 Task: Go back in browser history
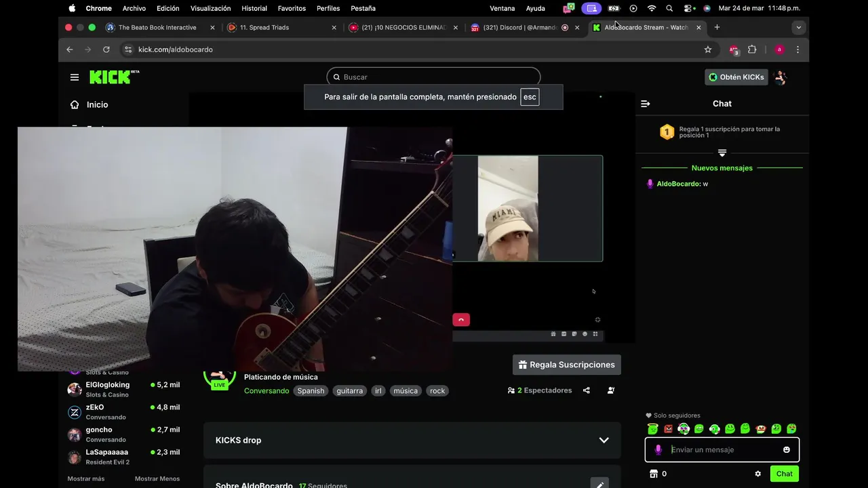69,49
